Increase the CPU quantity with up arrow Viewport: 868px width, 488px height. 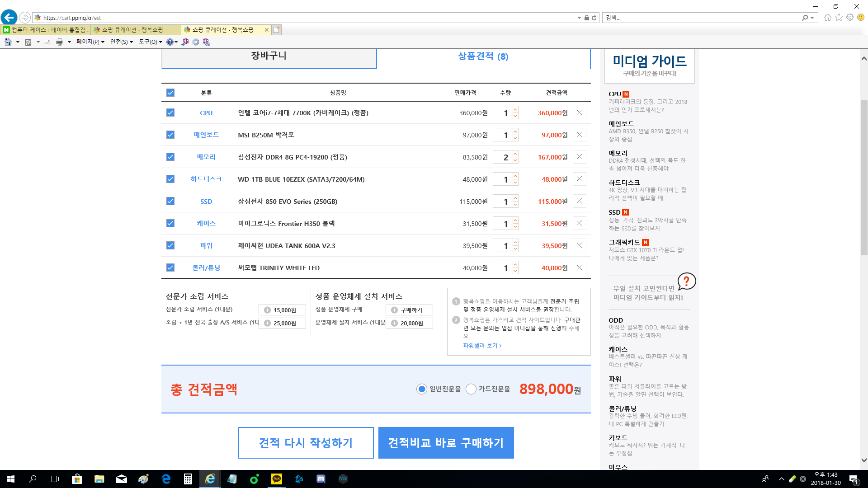[x=515, y=110]
